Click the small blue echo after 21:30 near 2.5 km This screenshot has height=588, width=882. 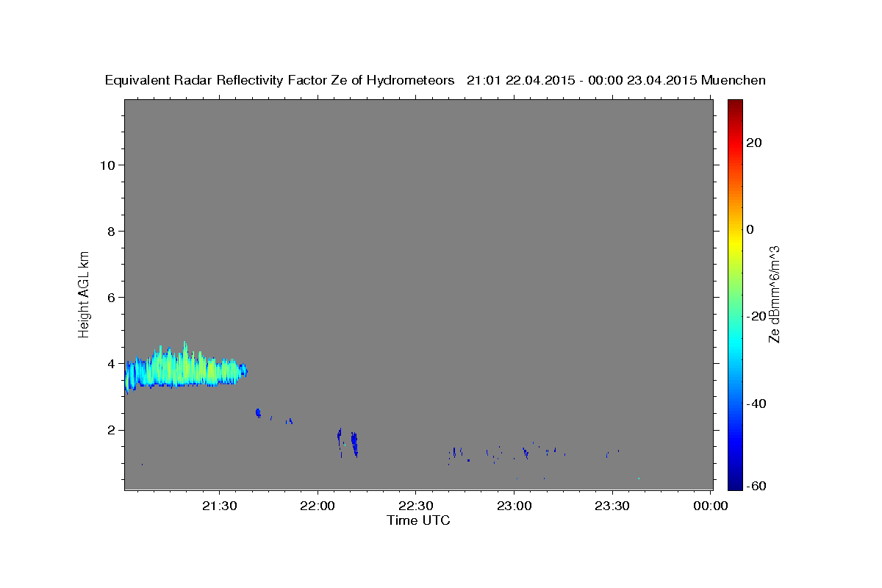point(258,413)
